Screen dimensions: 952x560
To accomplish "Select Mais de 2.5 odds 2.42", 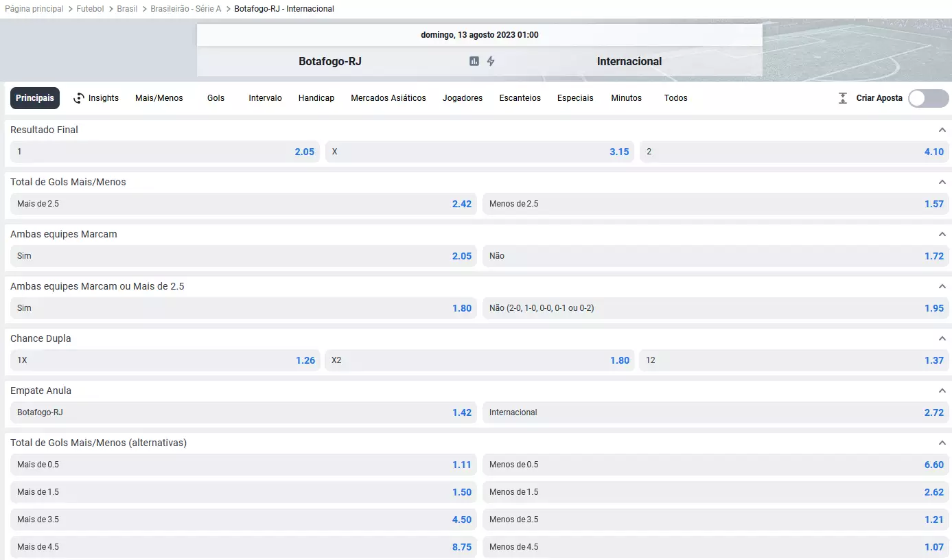I will pos(244,204).
